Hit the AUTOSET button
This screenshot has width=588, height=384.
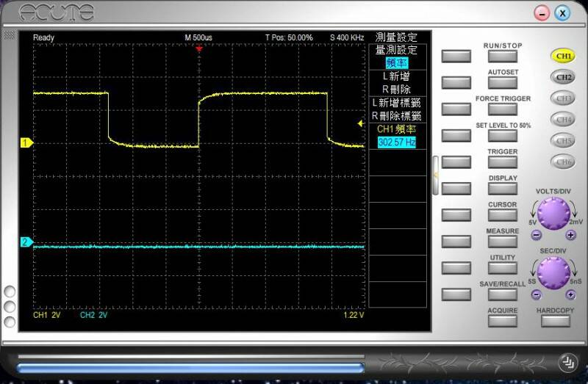click(503, 83)
